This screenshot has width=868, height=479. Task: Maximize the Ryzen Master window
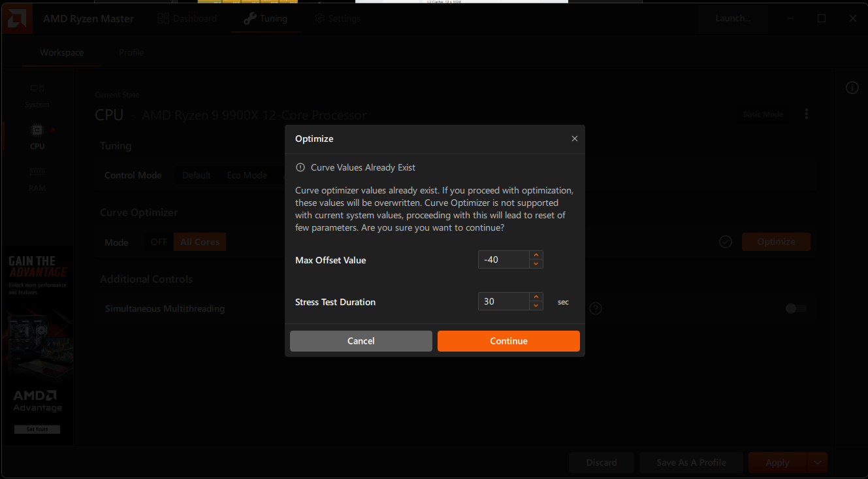click(x=822, y=18)
